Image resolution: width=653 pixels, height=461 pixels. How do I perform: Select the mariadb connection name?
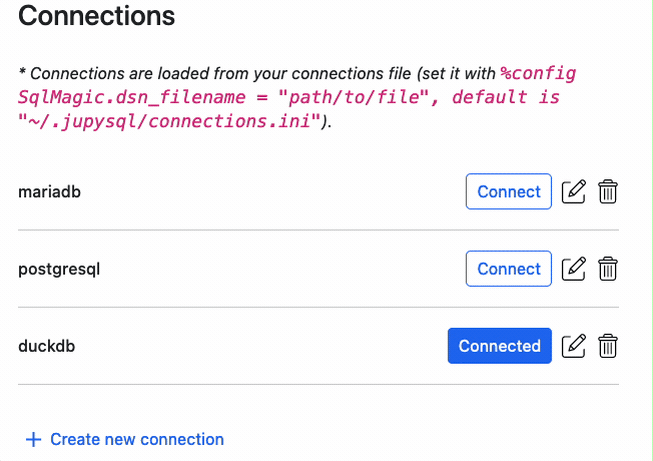coord(49,192)
